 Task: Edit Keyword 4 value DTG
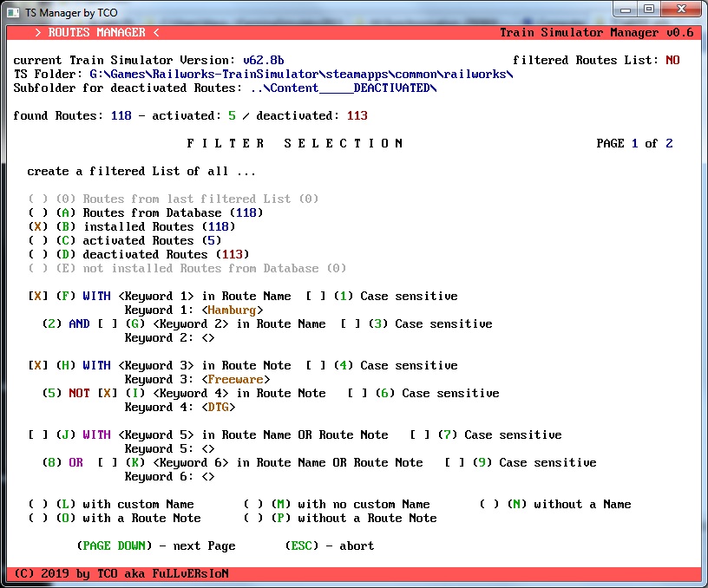[x=219, y=408]
